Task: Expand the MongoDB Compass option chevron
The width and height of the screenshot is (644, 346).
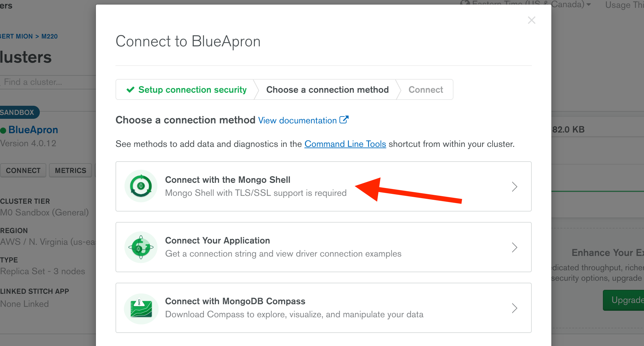Action: [514, 308]
